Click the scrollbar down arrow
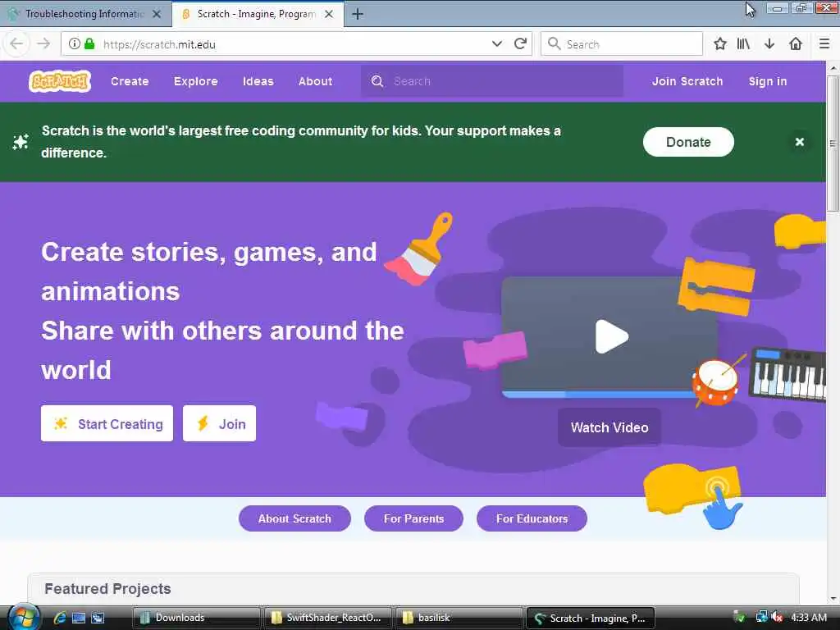The width and height of the screenshot is (840, 630). pos(833,598)
